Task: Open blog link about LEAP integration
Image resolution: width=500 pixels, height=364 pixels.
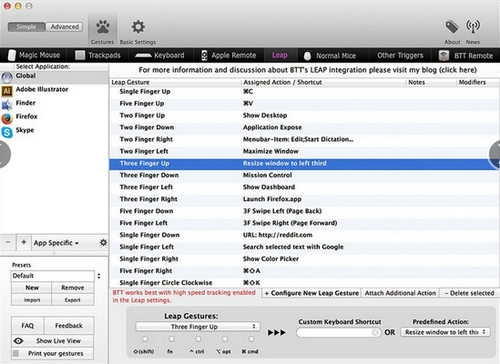Action: (308, 70)
